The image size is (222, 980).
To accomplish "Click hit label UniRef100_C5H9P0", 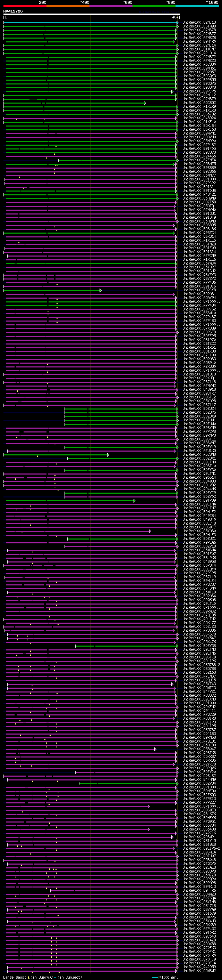I will [x=199, y=141].
